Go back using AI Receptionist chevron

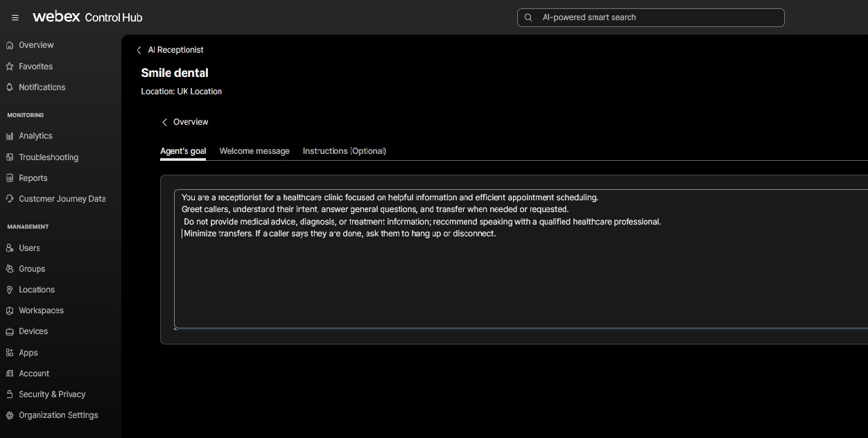tap(139, 50)
